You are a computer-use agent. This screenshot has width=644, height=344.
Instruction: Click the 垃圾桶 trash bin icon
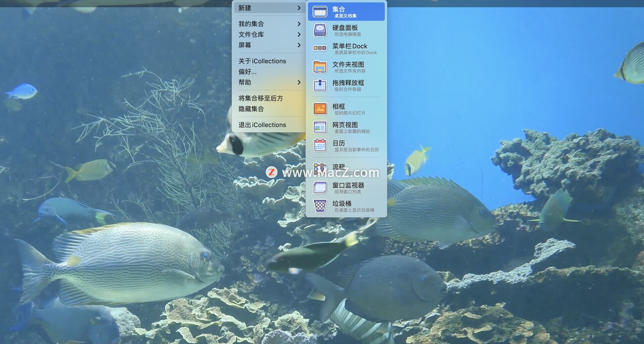point(320,206)
